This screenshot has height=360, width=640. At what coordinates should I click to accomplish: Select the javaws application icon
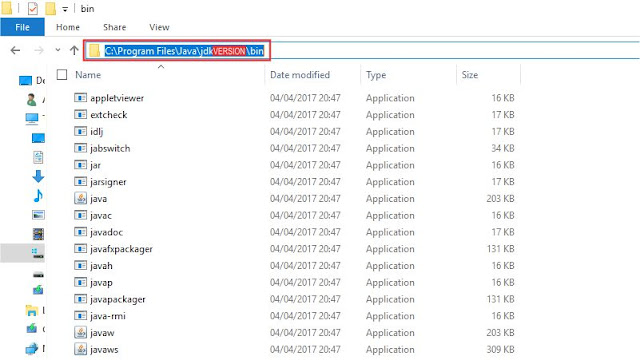pos(80,349)
